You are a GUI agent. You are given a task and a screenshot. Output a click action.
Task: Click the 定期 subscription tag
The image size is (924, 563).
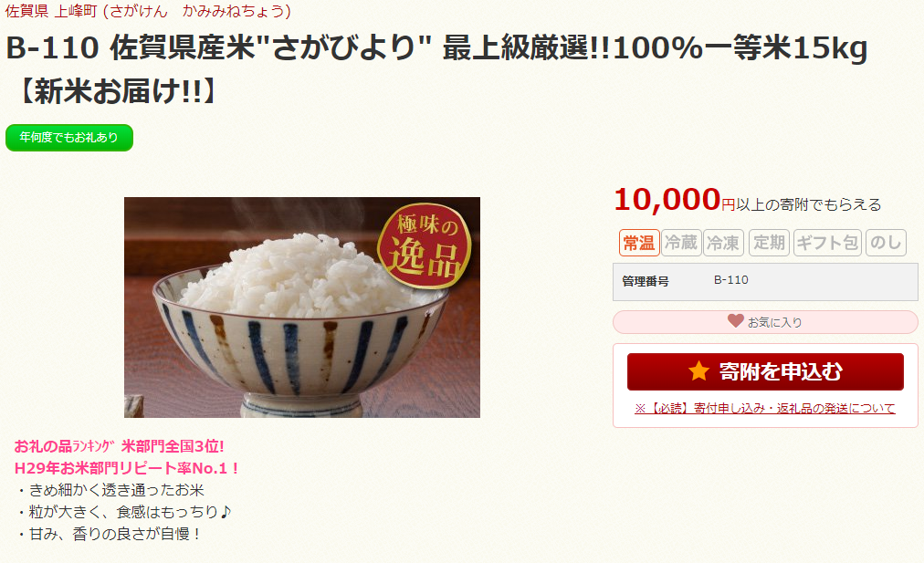[x=769, y=243]
